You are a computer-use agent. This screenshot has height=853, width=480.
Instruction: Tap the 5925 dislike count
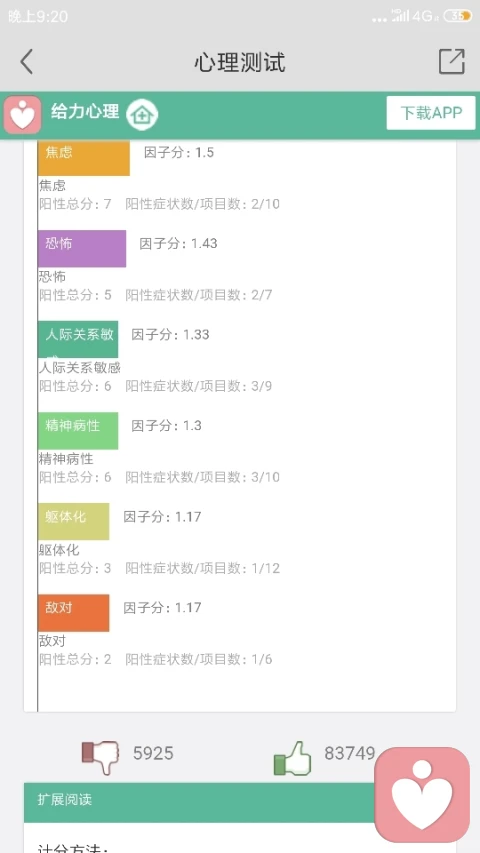(153, 753)
